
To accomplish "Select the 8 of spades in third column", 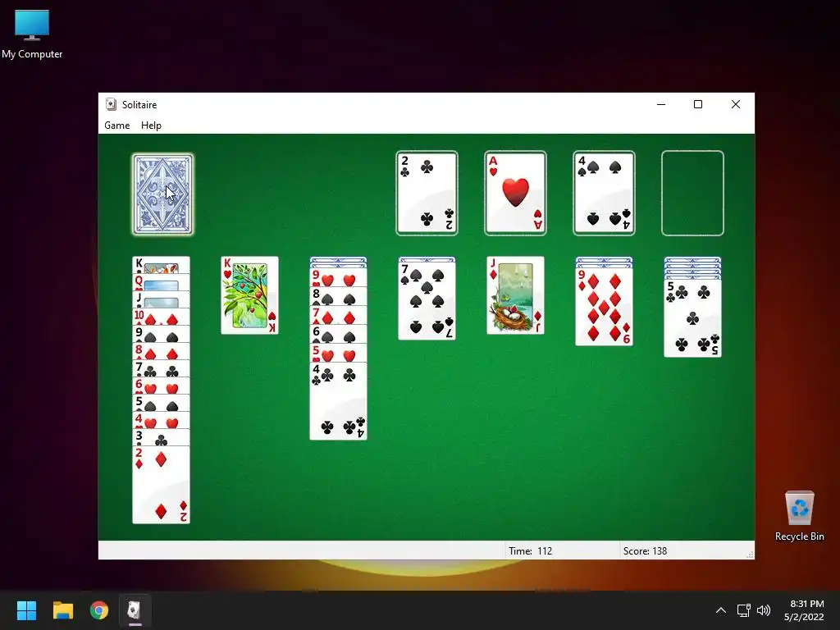I will coord(338,296).
